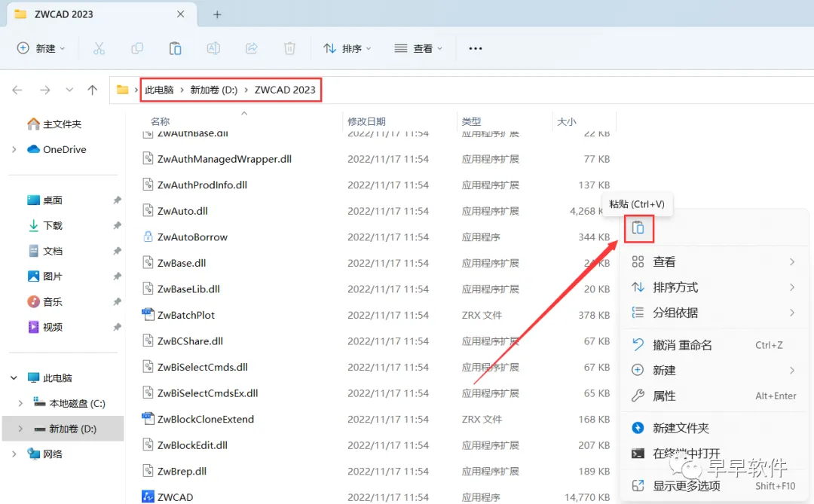Open the 查看 view dropdown in toolbar
Screen dimensions: 814x504
point(418,48)
